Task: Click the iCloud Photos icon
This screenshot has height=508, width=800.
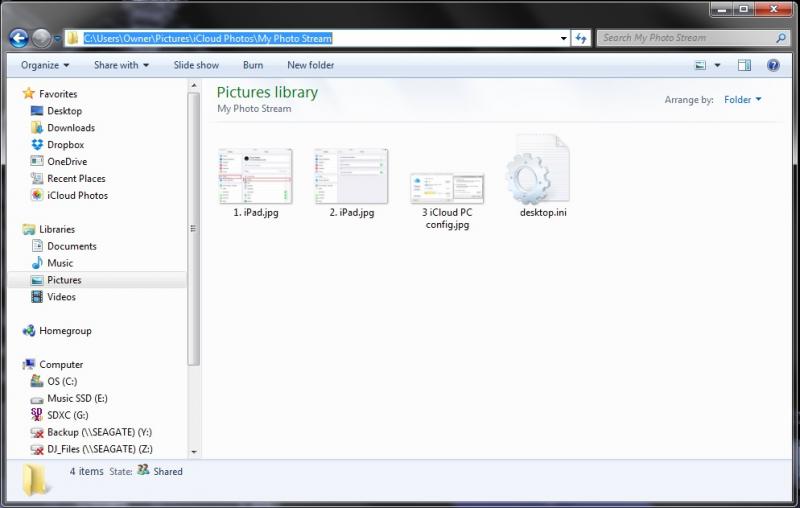Action: point(37,195)
